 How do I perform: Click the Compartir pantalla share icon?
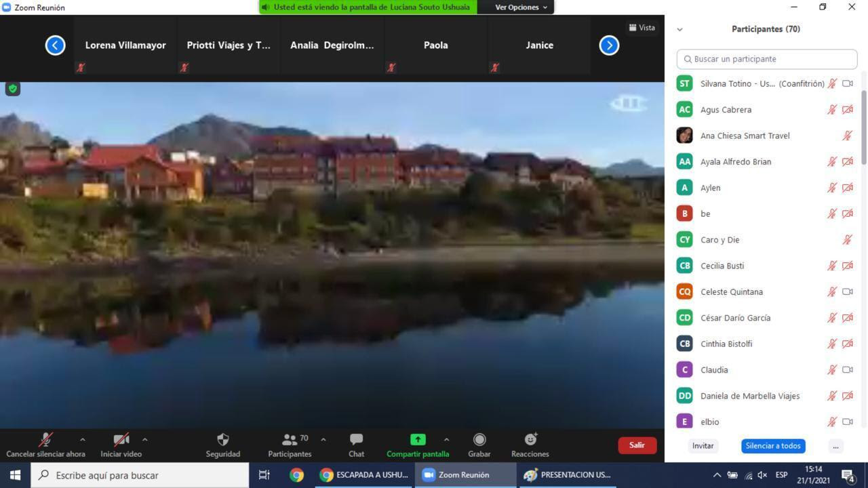click(418, 440)
